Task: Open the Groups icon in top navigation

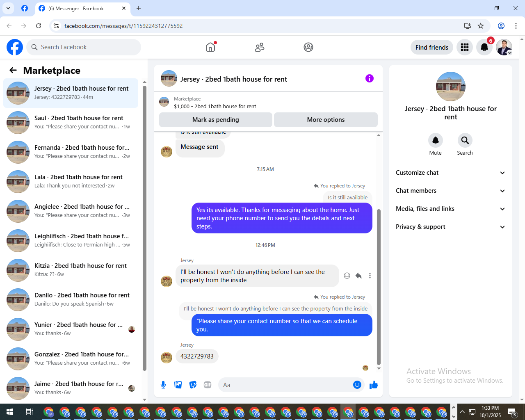Action: (x=308, y=47)
